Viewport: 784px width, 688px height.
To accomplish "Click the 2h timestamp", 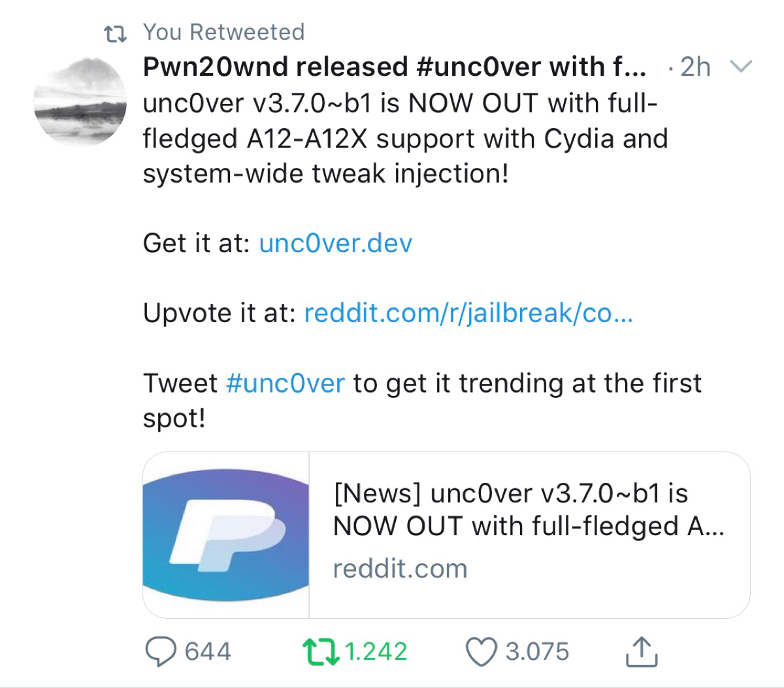I will pyautogui.click(x=695, y=67).
